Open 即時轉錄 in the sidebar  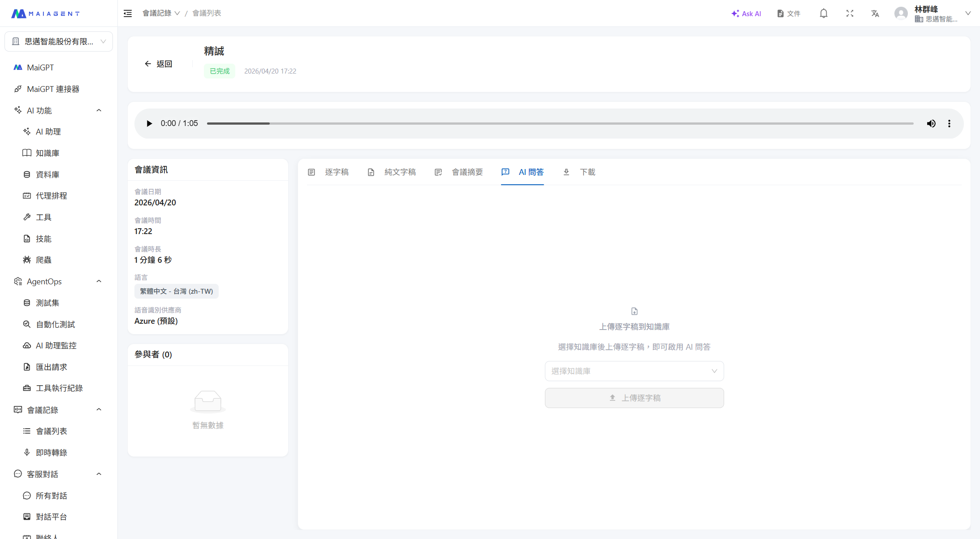coord(52,452)
